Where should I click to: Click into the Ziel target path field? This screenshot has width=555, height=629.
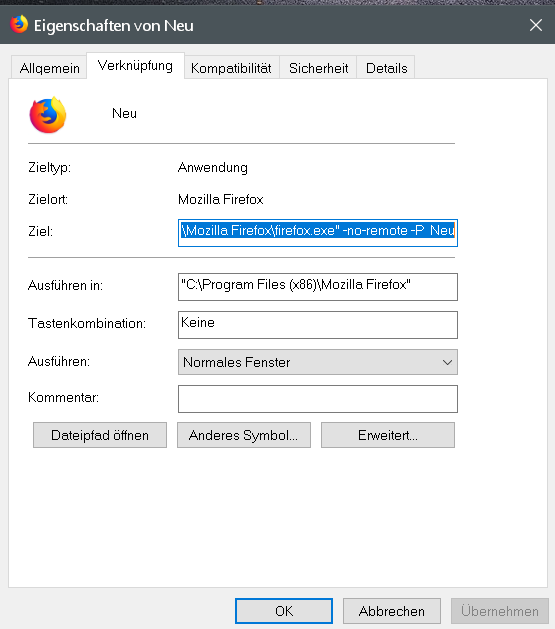tap(318, 233)
